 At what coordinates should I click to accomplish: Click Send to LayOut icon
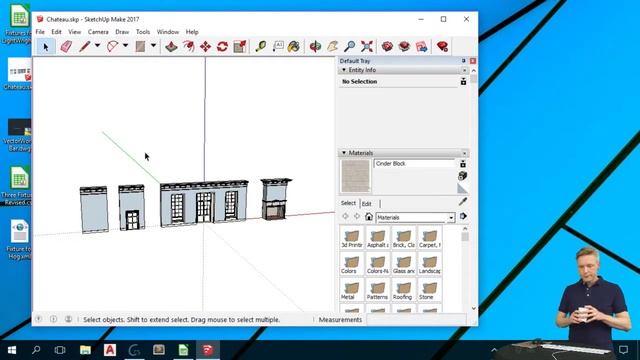click(x=422, y=47)
